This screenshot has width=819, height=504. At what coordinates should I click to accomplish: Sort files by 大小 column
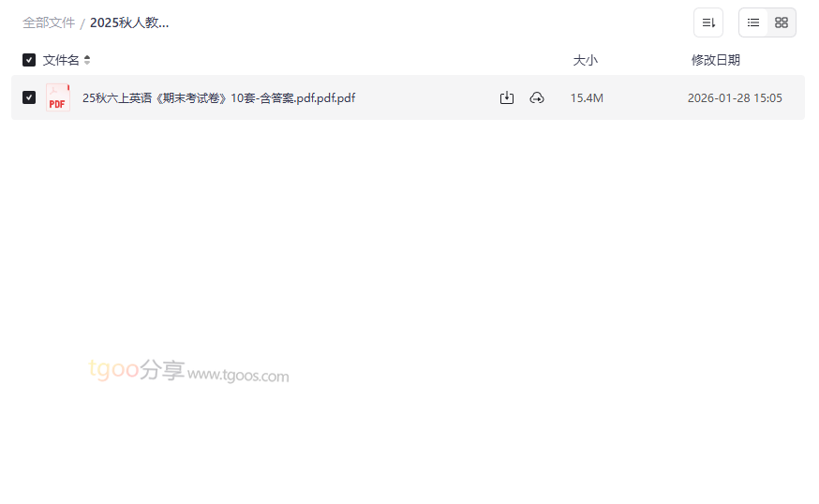(x=585, y=60)
